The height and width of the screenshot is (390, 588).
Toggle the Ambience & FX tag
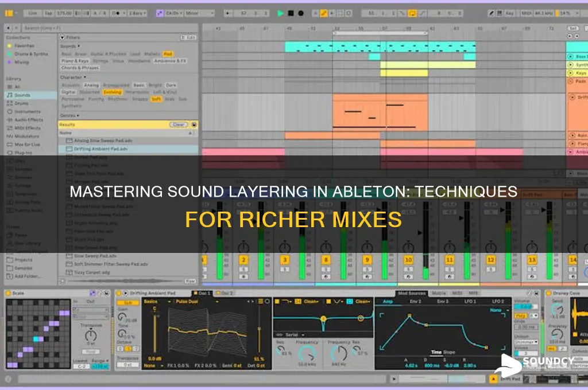point(170,61)
